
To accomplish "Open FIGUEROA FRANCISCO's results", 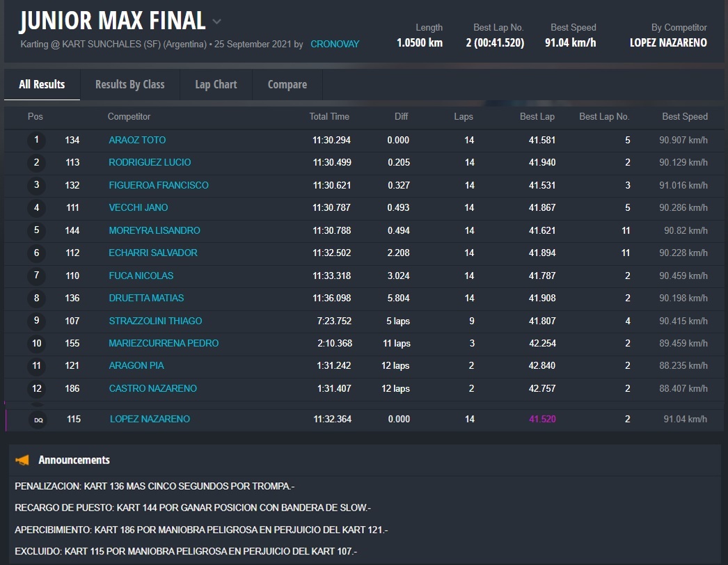I will [x=159, y=185].
